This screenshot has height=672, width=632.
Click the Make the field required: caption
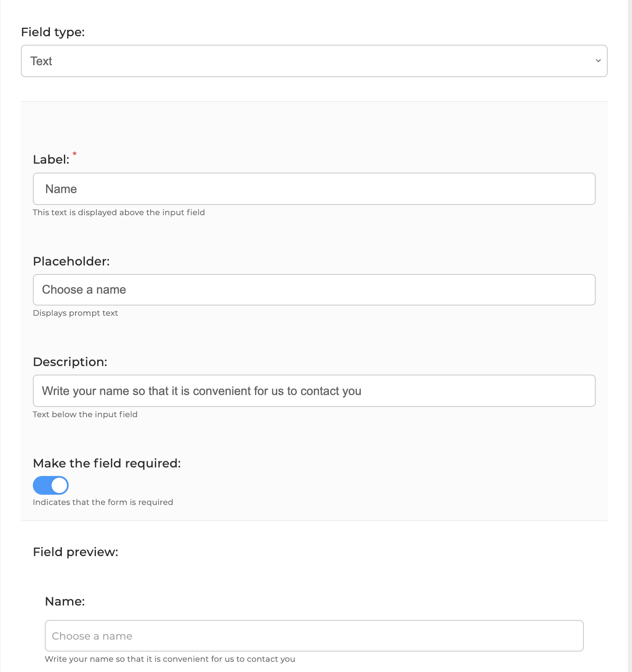pyautogui.click(x=107, y=463)
